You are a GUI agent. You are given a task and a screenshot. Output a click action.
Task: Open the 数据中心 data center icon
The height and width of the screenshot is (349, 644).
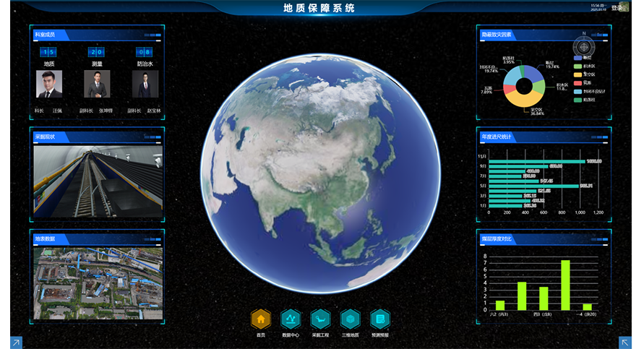291,319
